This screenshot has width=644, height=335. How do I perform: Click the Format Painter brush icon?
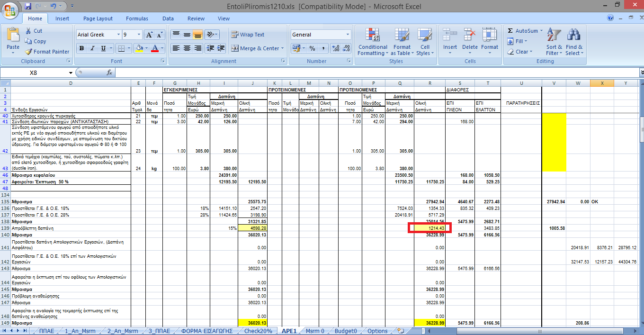click(x=29, y=52)
